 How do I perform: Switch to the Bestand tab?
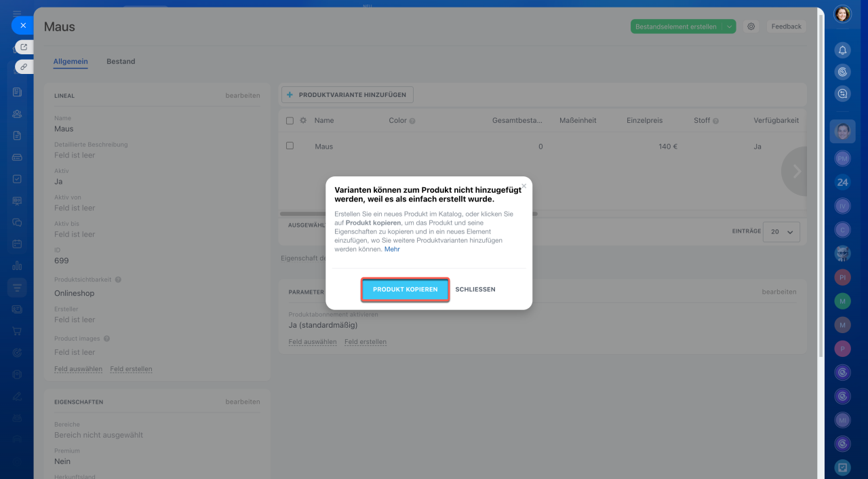121,61
